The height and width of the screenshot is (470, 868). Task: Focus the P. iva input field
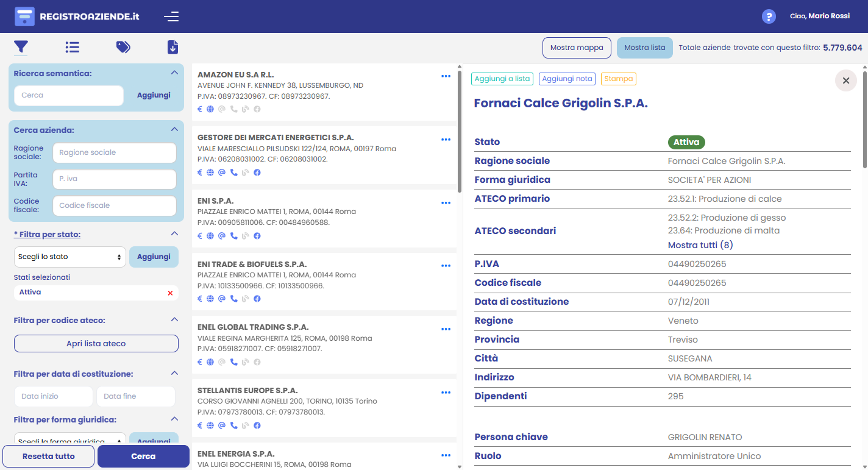tap(115, 179)
